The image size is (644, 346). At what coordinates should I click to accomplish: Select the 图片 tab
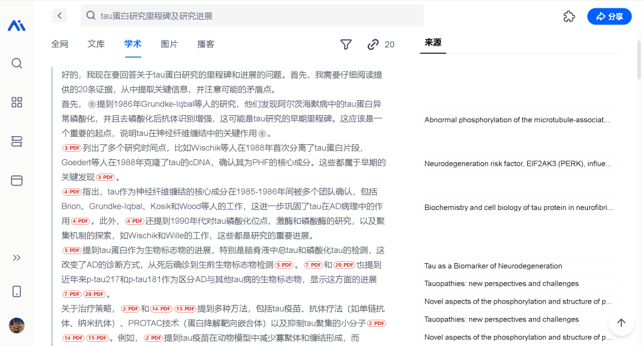(x=169, y=44)
